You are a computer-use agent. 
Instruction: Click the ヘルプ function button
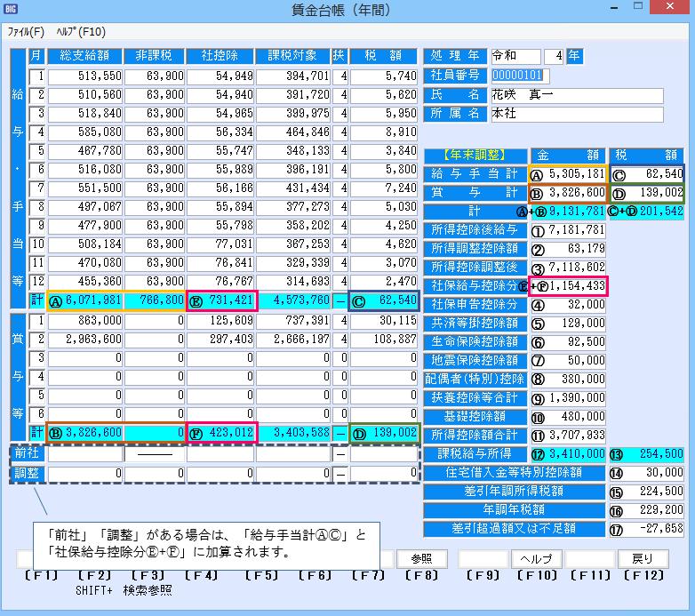click(537, 559)
